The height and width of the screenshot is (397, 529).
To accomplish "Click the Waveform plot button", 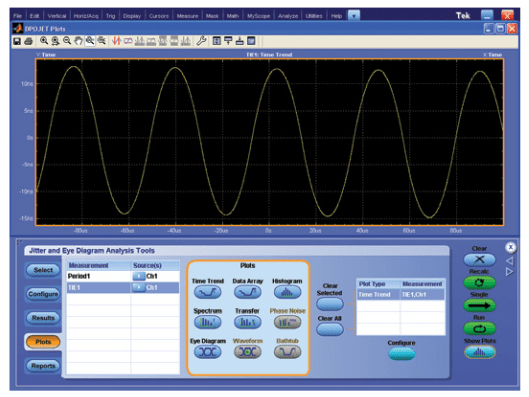I will tap(247, 352).
